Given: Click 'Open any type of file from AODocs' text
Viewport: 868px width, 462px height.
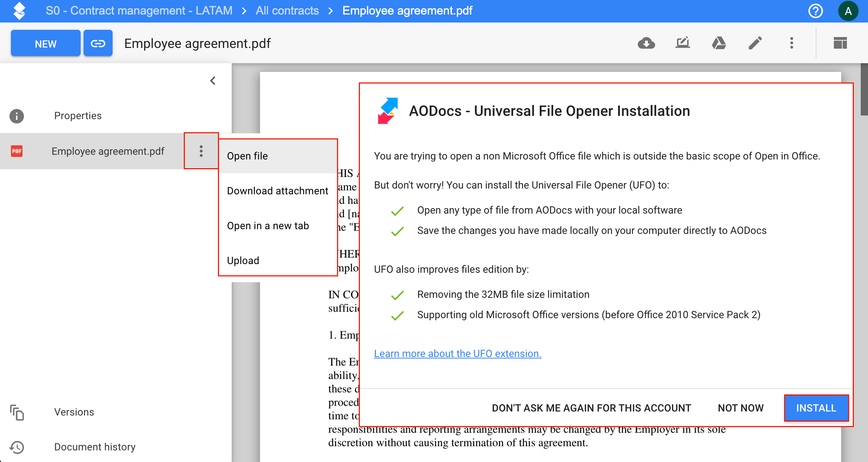Looking at the screenshot, I should coord(549,210).
